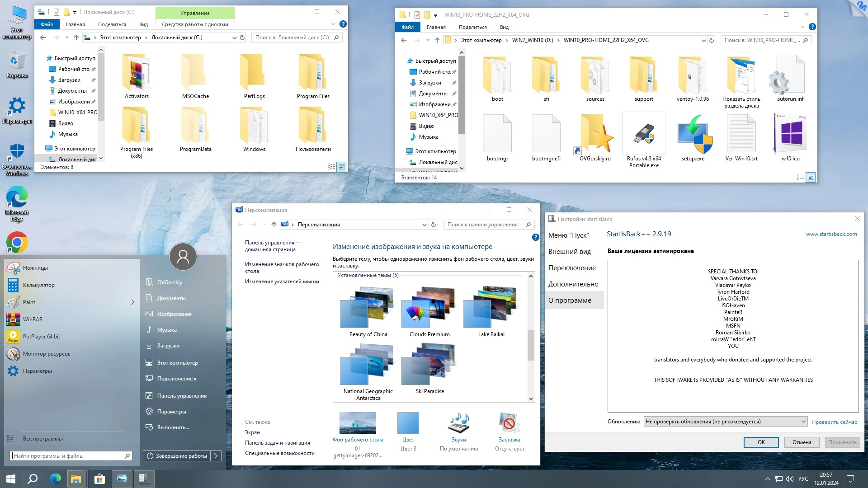Expand shutdown options arrow
The width and height of the screenshot is (868, 488).
pos(216,456)
